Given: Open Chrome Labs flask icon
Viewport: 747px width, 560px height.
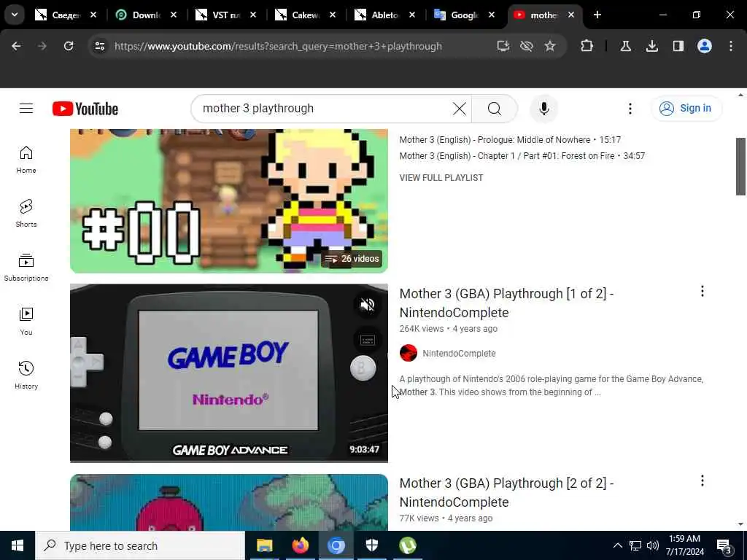Looking at the screenshot, I should pyautogui.click(x=625, y=46).
